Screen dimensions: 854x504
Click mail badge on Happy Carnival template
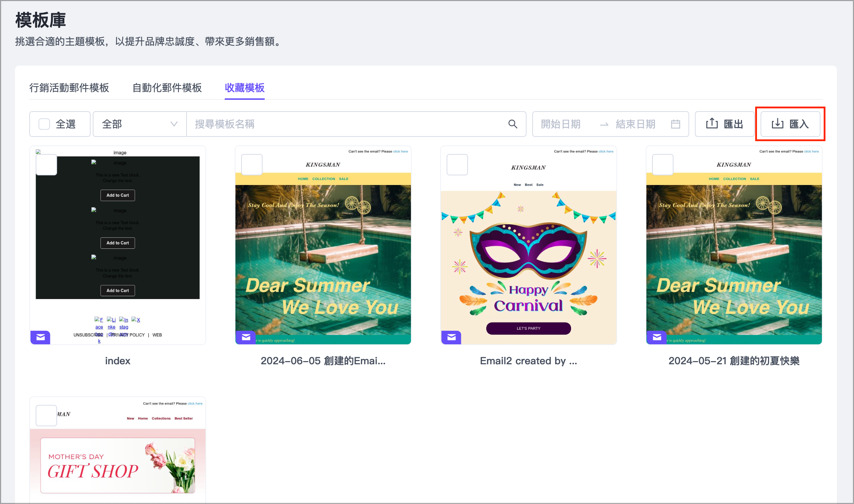pos(451,337)
